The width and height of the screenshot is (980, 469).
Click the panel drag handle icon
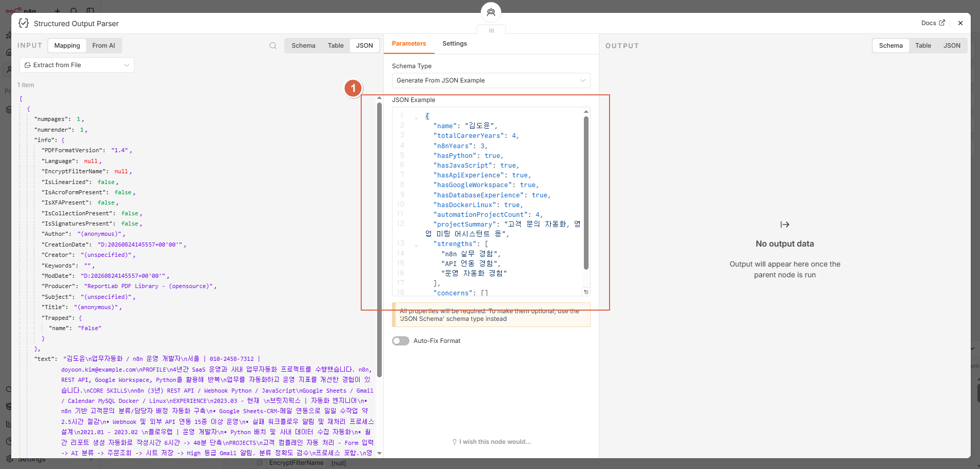pos(492,31)
